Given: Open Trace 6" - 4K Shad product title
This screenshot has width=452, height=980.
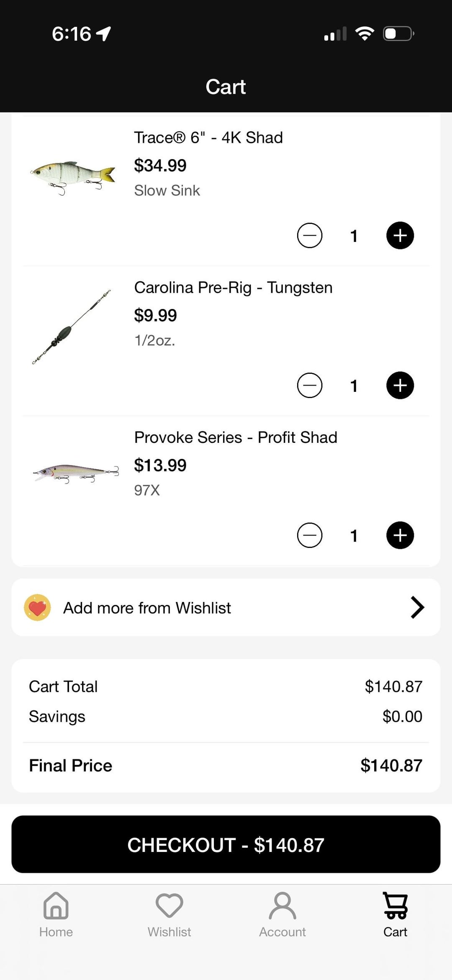Looking at the screenshot, I should tap(208, 138).
